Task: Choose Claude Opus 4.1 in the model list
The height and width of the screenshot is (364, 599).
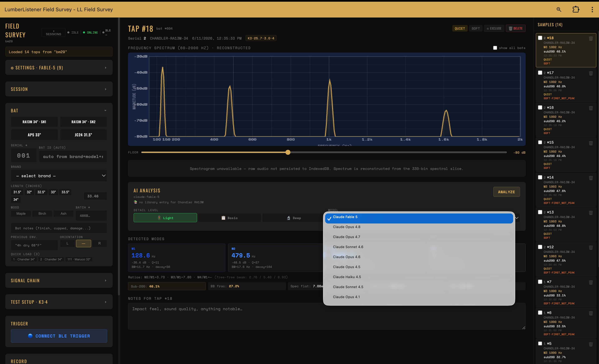Action: pos(419,297)
